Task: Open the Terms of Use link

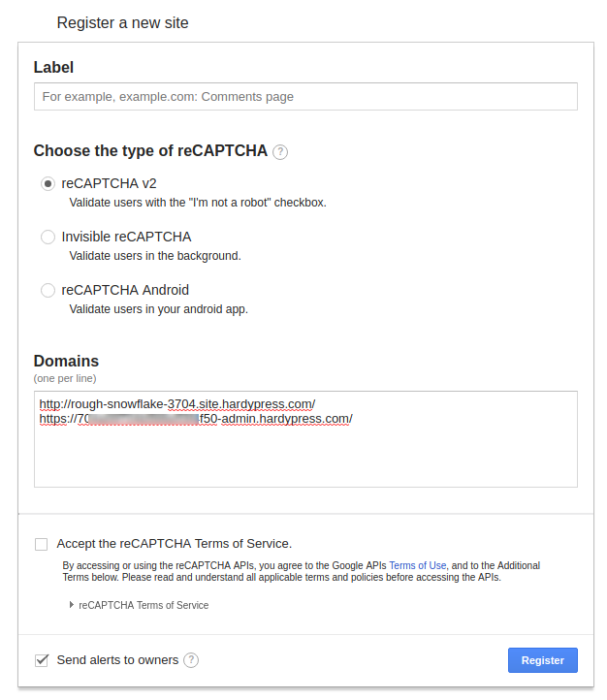Action: coord(417,565)
